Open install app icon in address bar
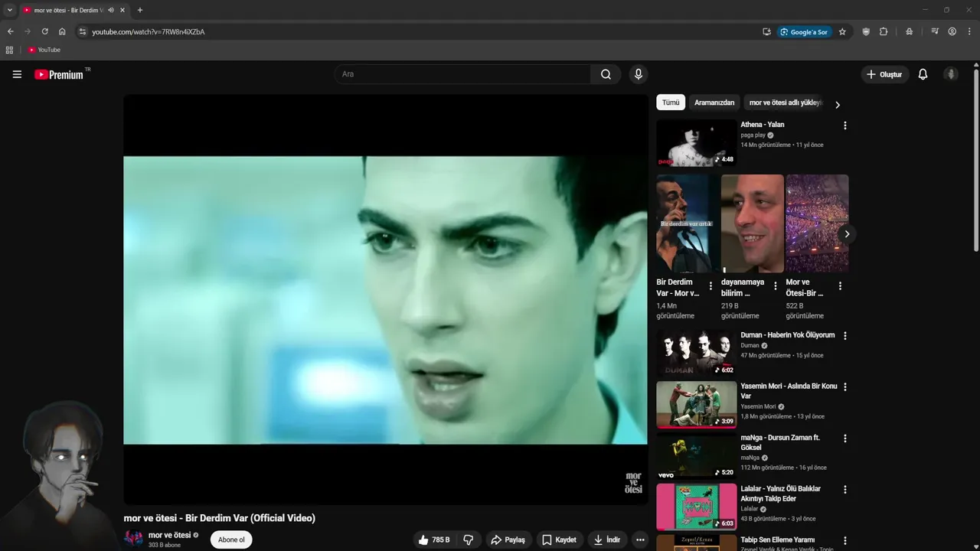Screen dimensions: 980x551 click(766, 31)
